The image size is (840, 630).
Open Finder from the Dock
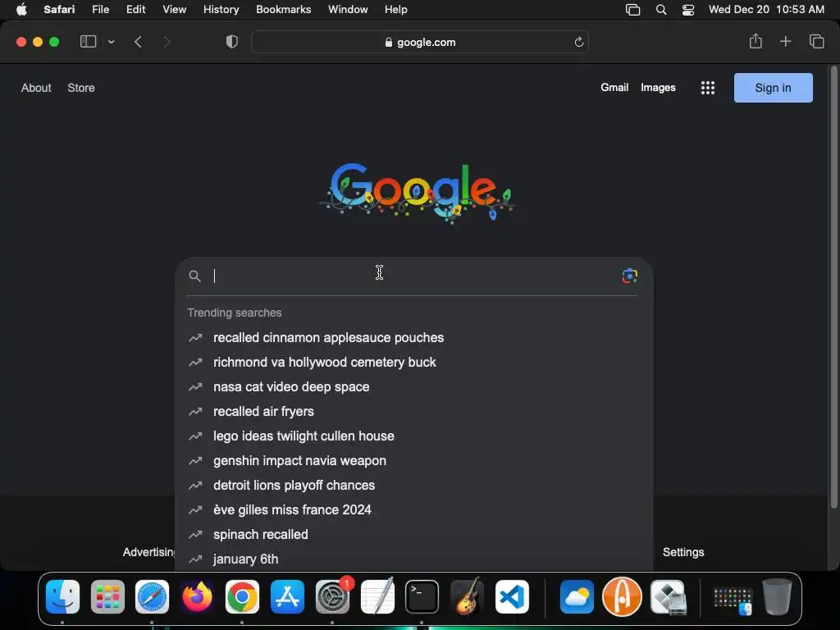coord(62,596)
